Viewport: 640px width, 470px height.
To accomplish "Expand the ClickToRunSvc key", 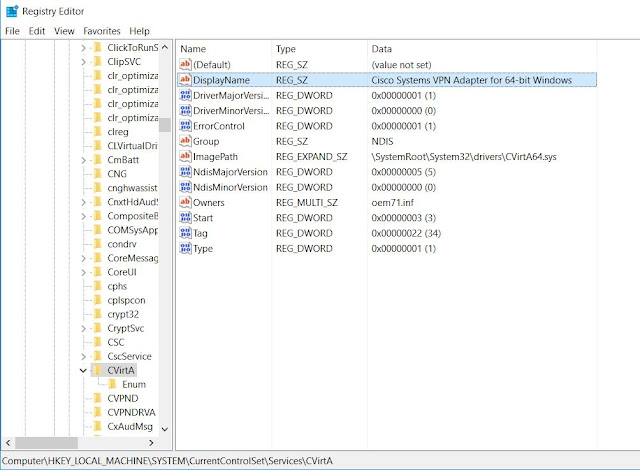I will point(83,48).
